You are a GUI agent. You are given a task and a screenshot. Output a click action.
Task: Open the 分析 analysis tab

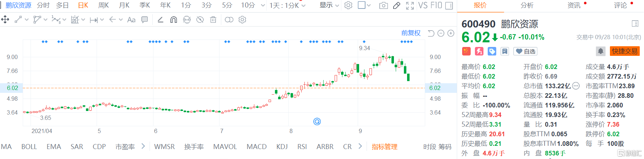point(527,5)
